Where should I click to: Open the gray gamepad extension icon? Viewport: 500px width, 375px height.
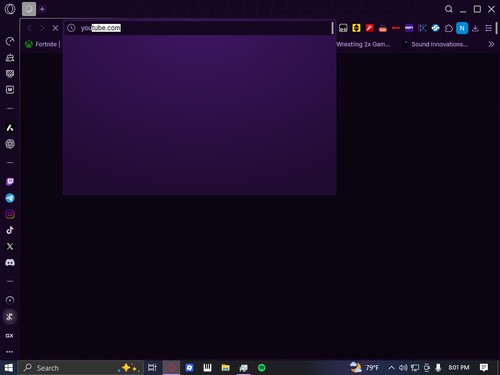pos(343,28)
